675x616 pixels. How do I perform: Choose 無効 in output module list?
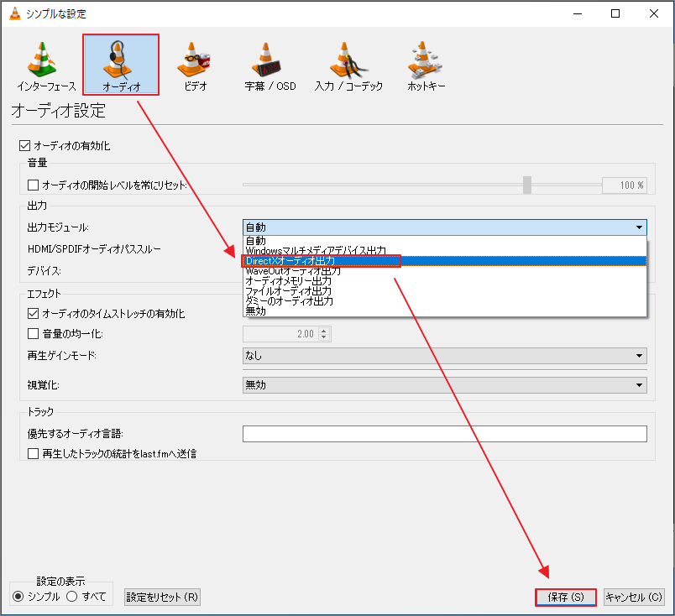tap(445, 311)
